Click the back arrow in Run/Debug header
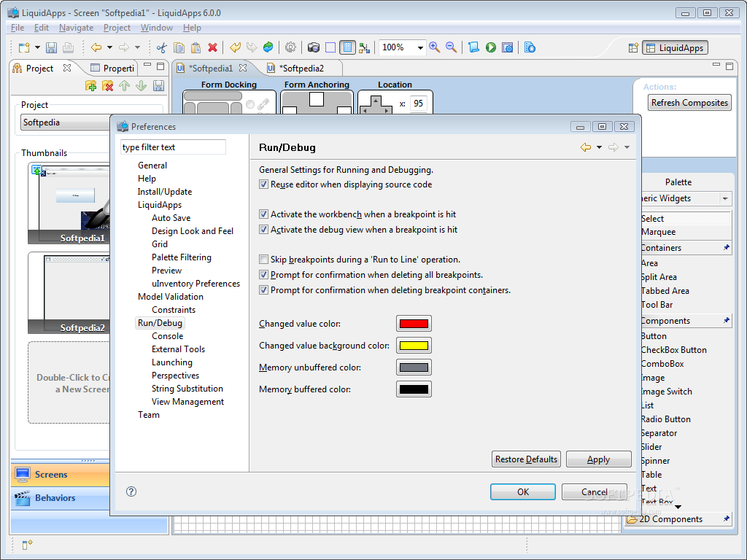747x560 pixels. point(586,147)
